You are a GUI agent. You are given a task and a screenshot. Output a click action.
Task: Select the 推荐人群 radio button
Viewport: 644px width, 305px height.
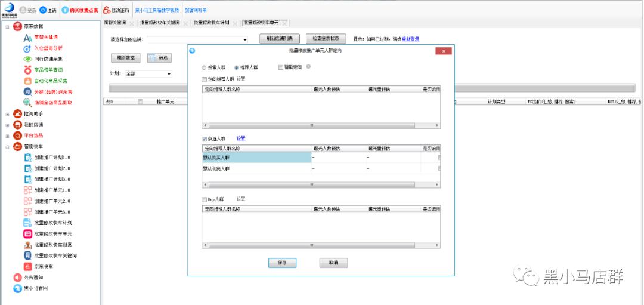click(x=236, y=67)
